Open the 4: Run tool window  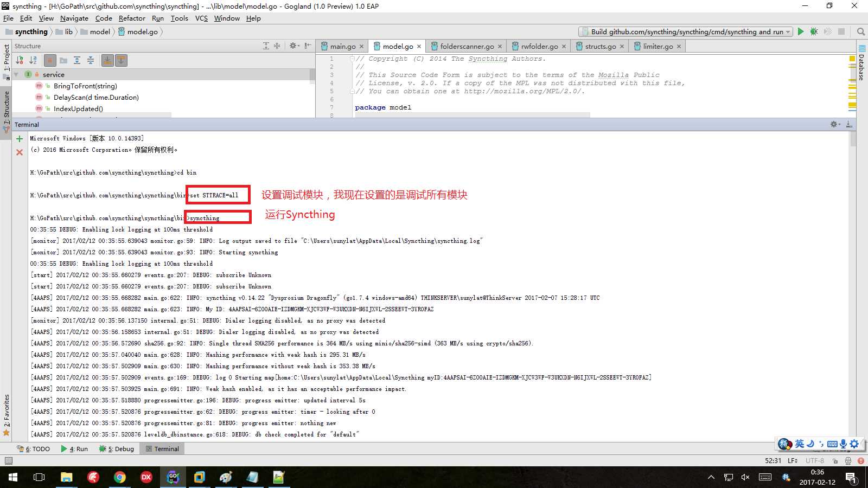(x=74, y=448)
